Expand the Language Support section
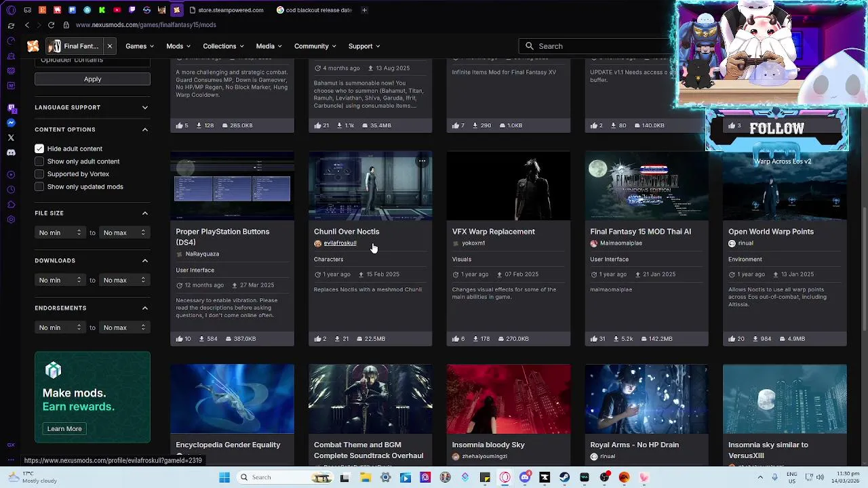This screenshot has height=488, width=868. [x=145, y=107]
